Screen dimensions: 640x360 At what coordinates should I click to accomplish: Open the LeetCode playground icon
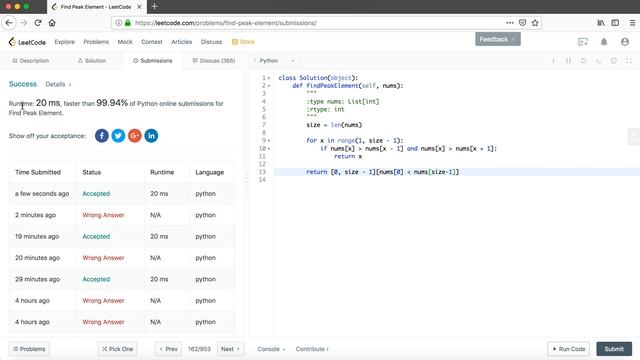[583, 42]
